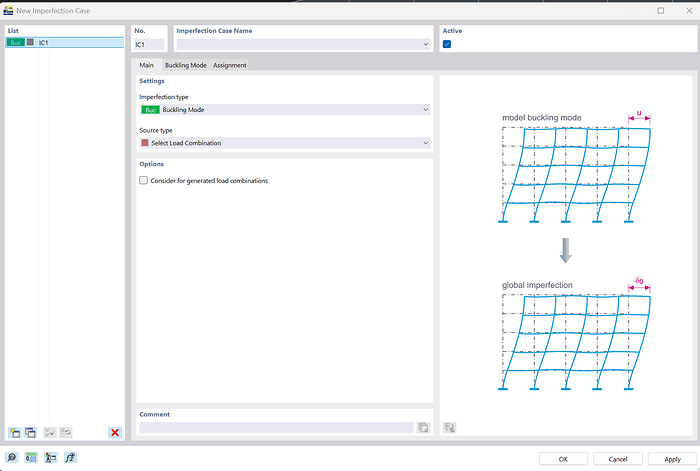
Task: Click the Source type label
Action: pos(156,130)
